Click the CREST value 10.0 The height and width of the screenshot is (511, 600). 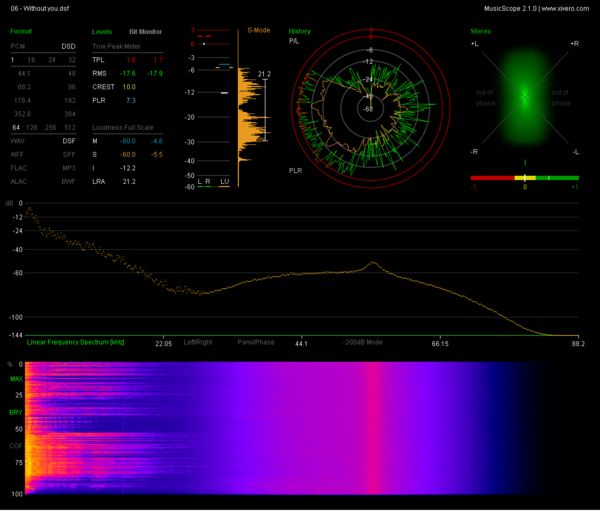click(x=129, y=87)
